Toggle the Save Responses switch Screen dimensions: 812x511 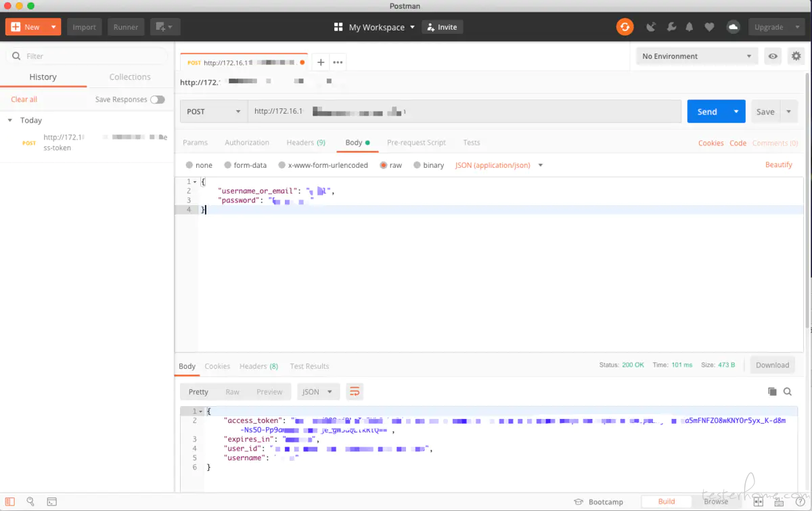[158, 99]
